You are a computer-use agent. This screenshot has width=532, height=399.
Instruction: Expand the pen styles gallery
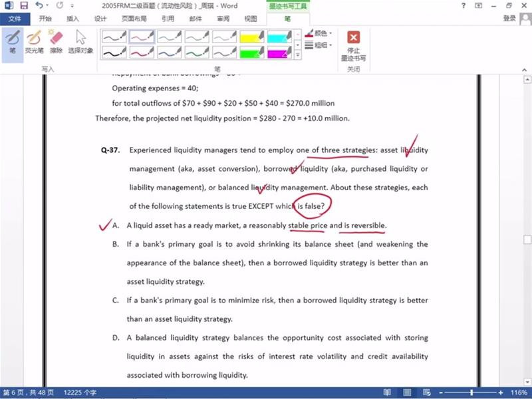(297, 55)
